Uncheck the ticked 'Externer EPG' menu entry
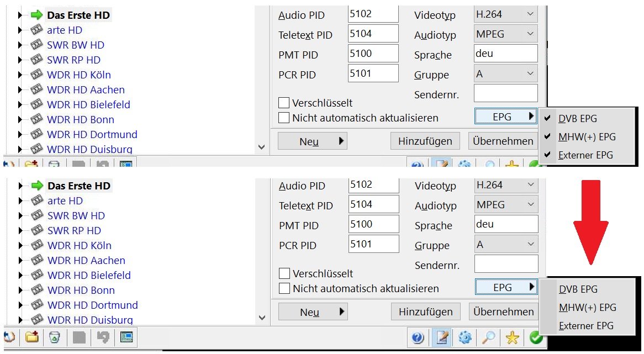Viewport: 644px width, 354px height. (585, 155)
